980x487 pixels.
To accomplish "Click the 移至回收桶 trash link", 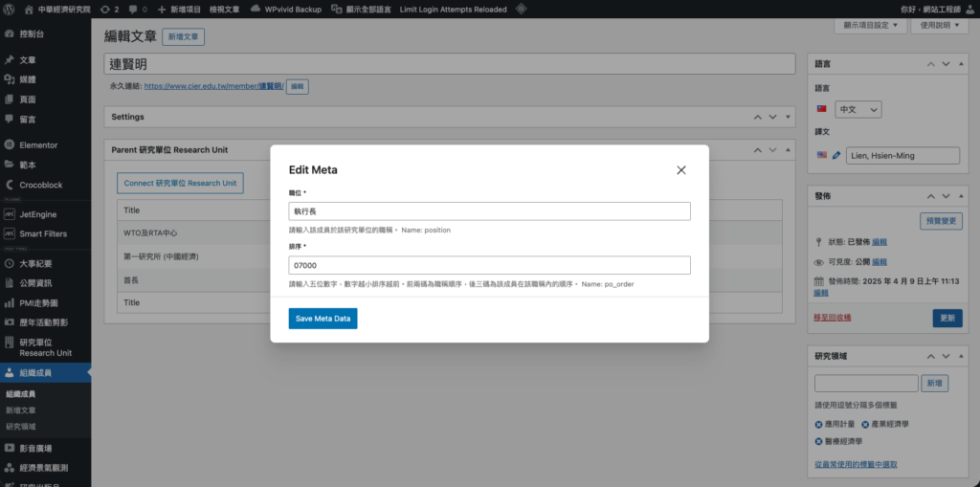I will (x=832, y=317).
